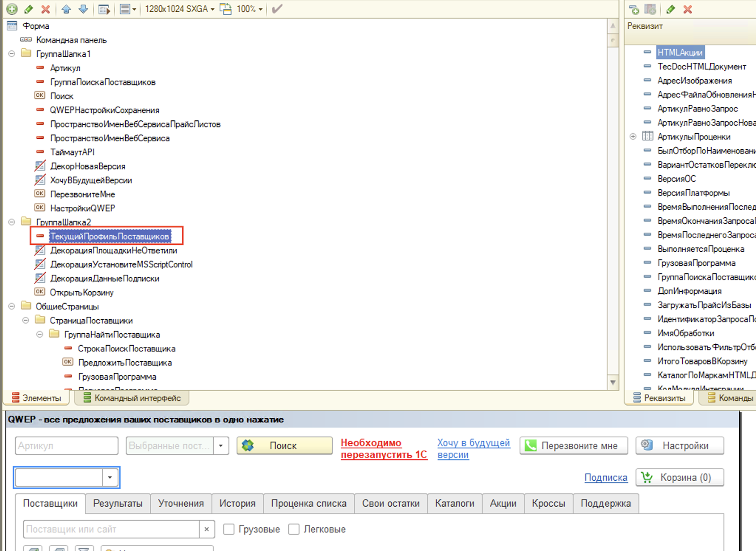The width and height of the screenshot is (756, 551).
Task: Open the Каталоги tab
Action: pyautogui.click(x=455, y=504)
